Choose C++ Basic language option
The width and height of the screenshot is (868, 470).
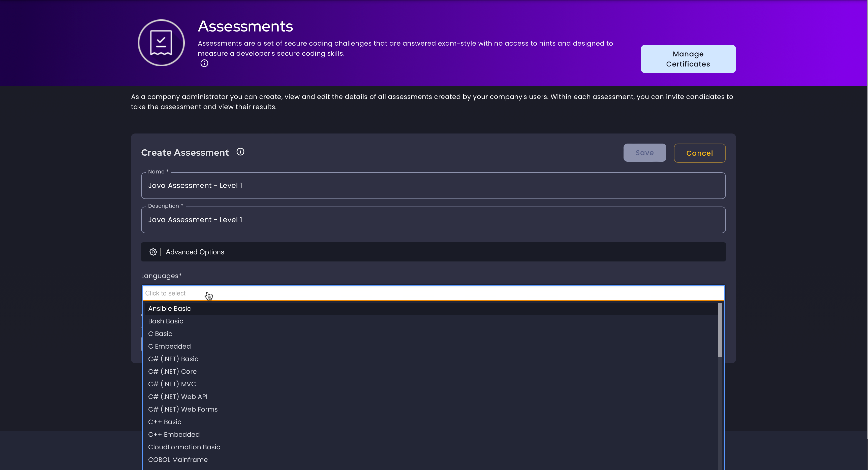[x=431, y=422]
